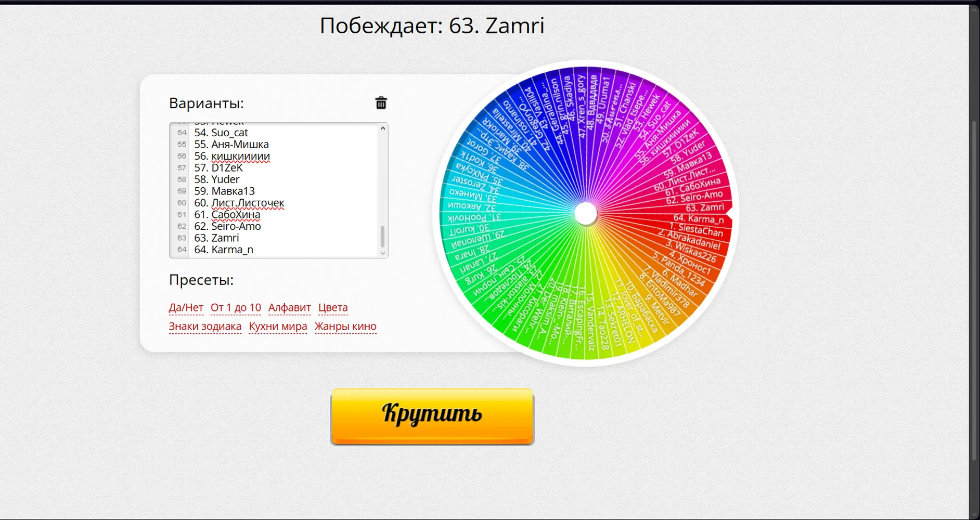Screen dimensions: 980x520
Task: Click the "61. СабоХина" wheel segment
Action: point(692,186)
